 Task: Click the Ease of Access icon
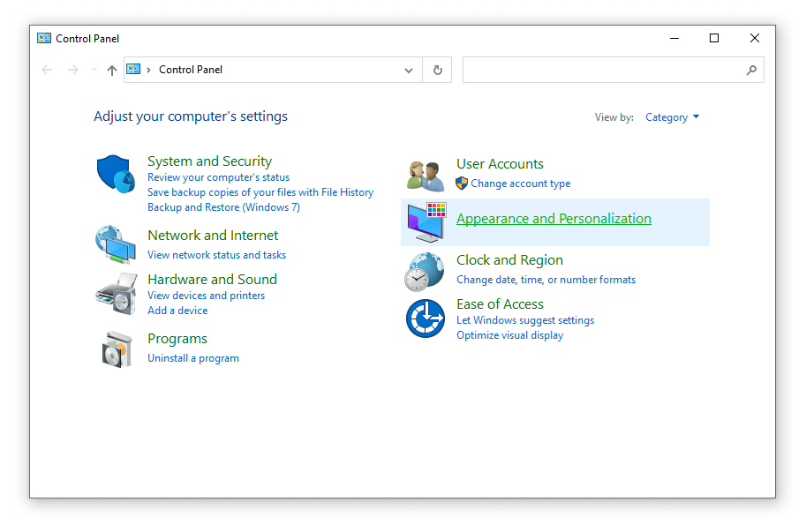coord(426,318)
